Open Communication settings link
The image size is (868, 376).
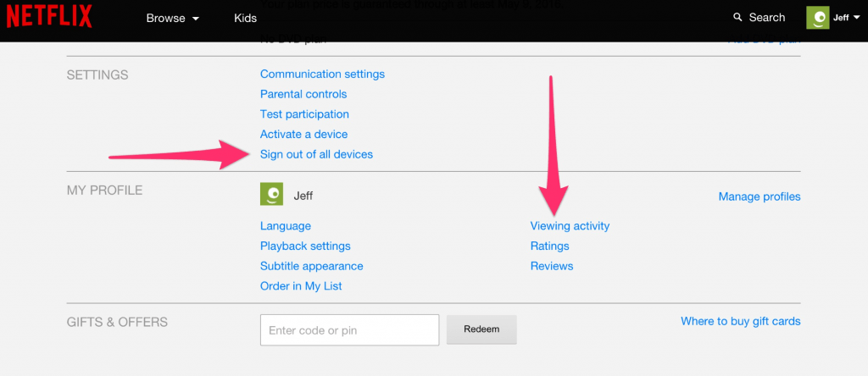[x=322, y=74]
